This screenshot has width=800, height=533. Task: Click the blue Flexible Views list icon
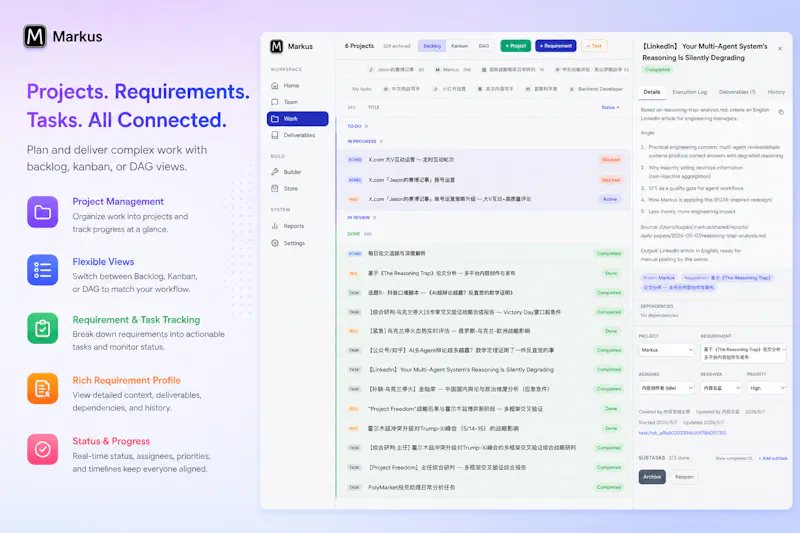pos(42,270)
